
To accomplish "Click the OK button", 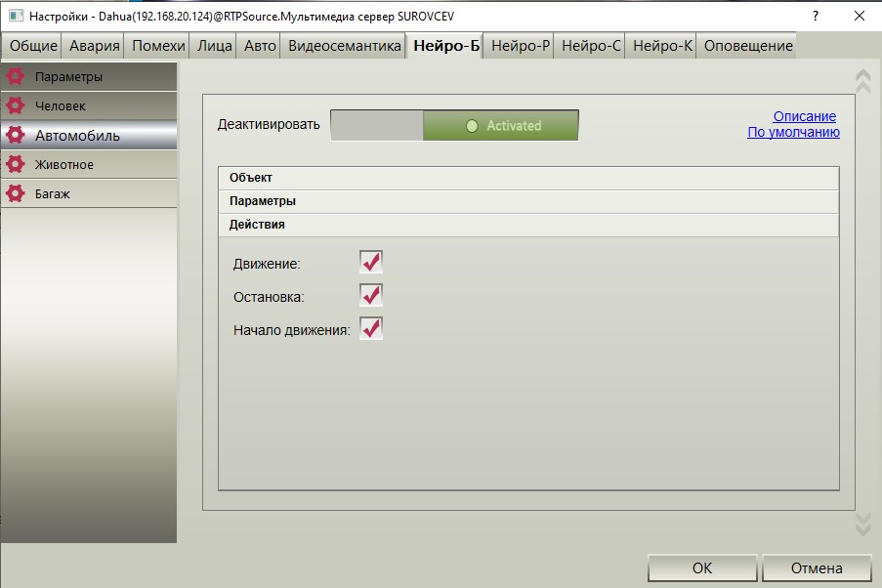I will click(x=702, y=568).
